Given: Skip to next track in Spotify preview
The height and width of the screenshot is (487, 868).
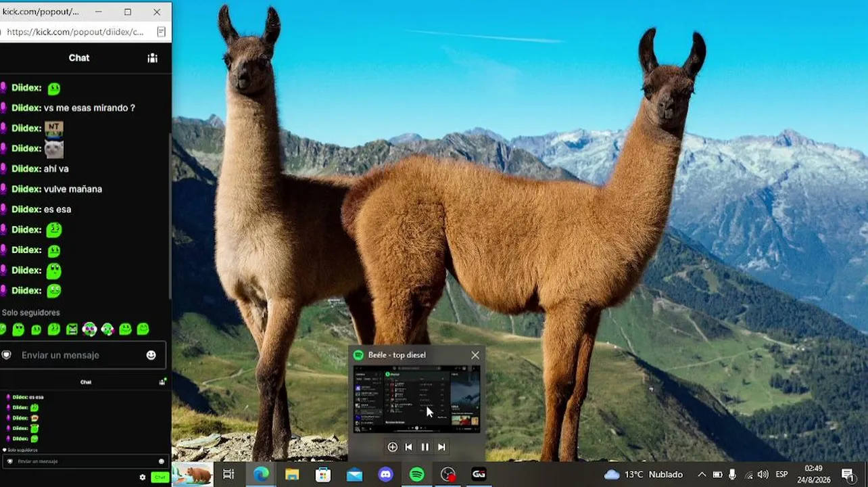Looking at the screenshot, I should (x=441, y=447).
